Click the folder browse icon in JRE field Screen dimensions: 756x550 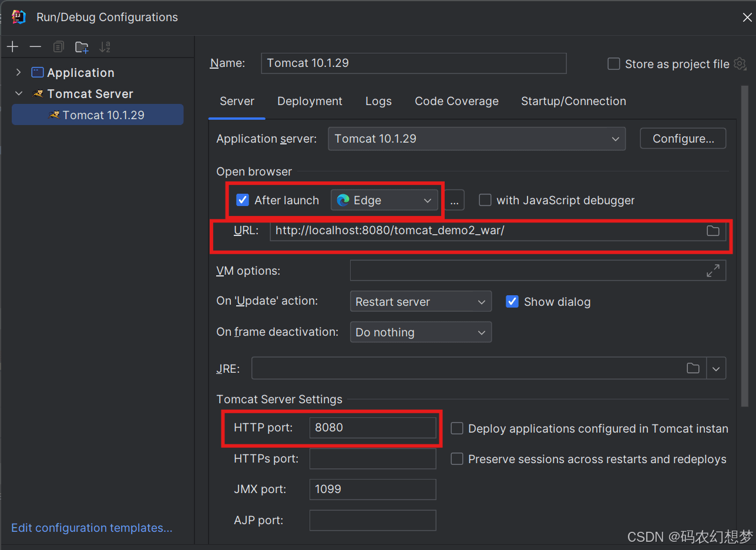pyautogui.click(x=693, y=368)
